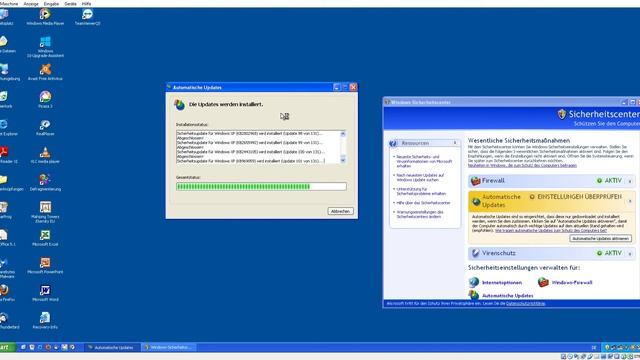Open the Defragmentierung desktop shortcut
The image size is (640, 360).
45,182
